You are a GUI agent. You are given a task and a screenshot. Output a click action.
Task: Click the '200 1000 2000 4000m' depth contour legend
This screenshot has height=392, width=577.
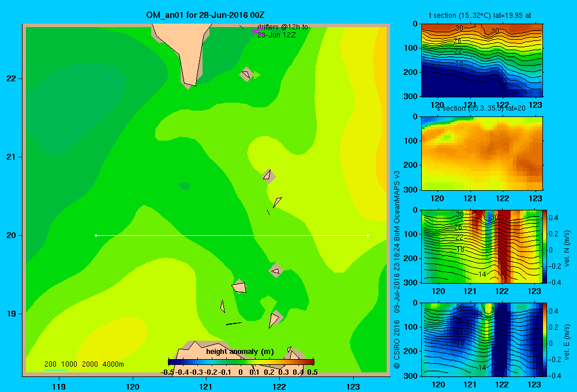pyautogui.click(x=84, y=364)
